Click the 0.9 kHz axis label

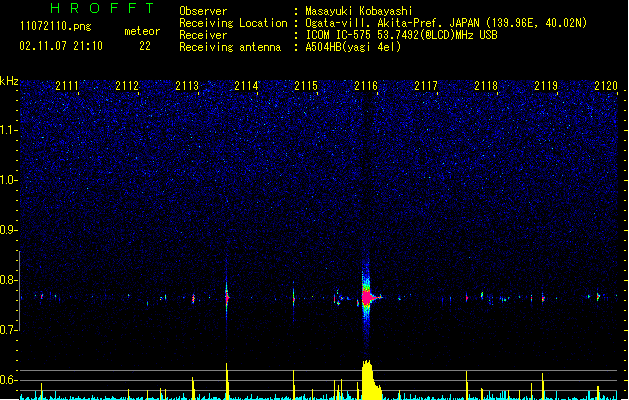[8, 230]
